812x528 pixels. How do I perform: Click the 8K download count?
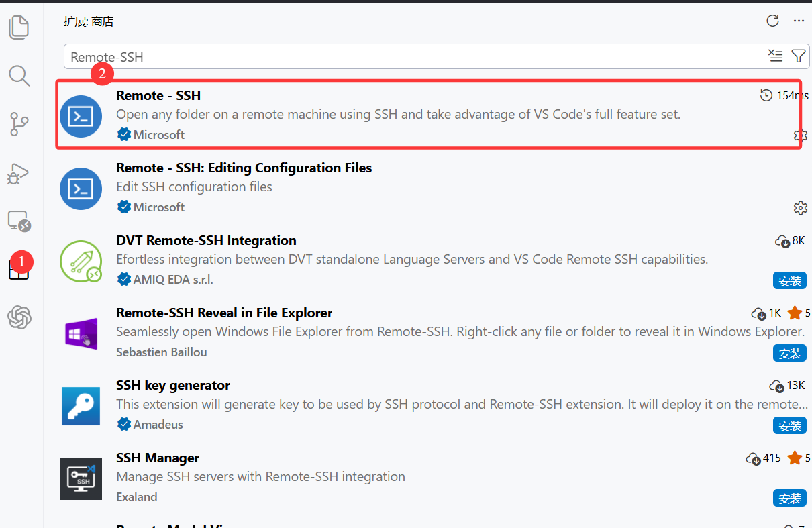pyautogui.click(x=790, y=240)
